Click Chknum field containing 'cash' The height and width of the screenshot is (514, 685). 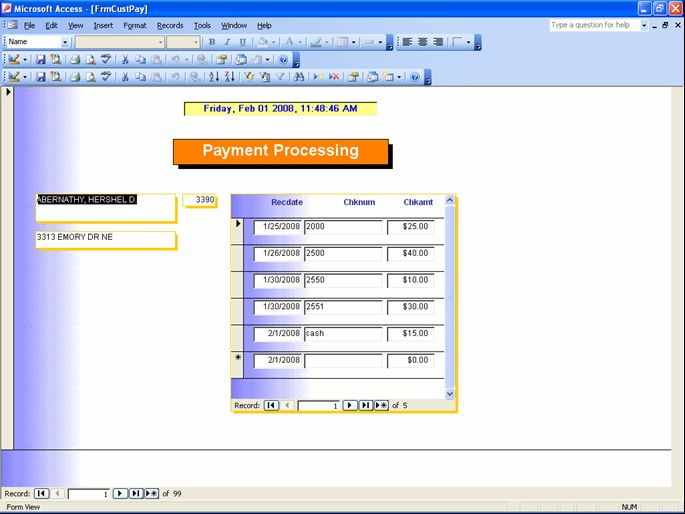tap(343, 334)
